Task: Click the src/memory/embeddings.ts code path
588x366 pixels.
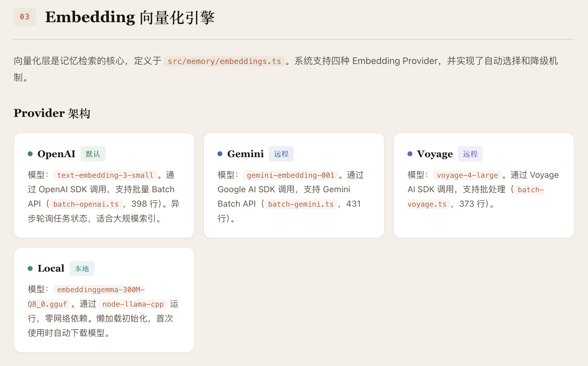Action: 224,61
